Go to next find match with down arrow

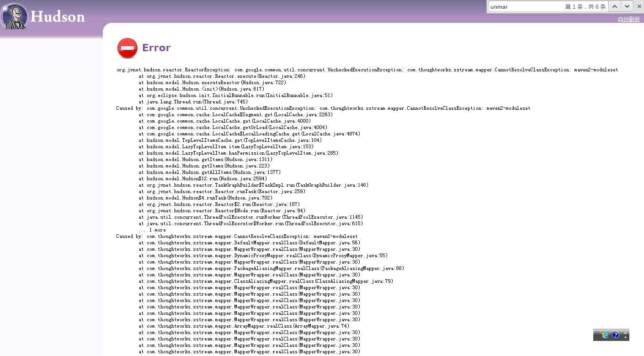click(627, 6)
